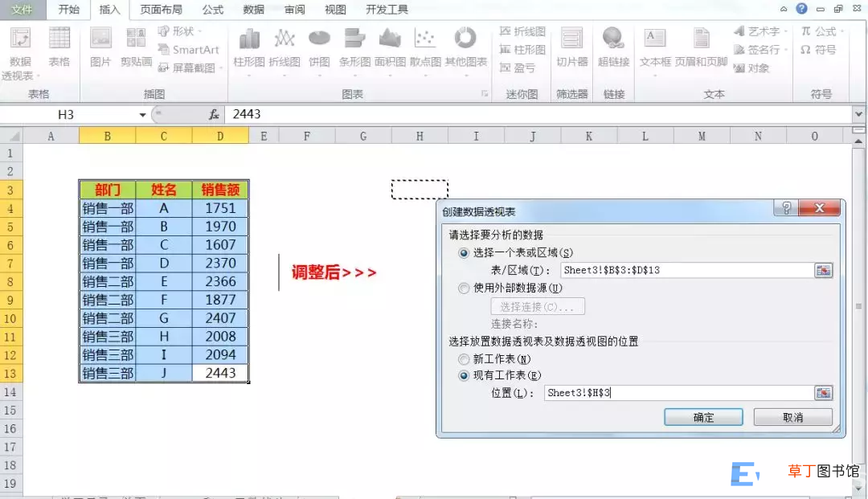868x499 pixels.
Task: Select column H header
Action: tap(420, 136)
